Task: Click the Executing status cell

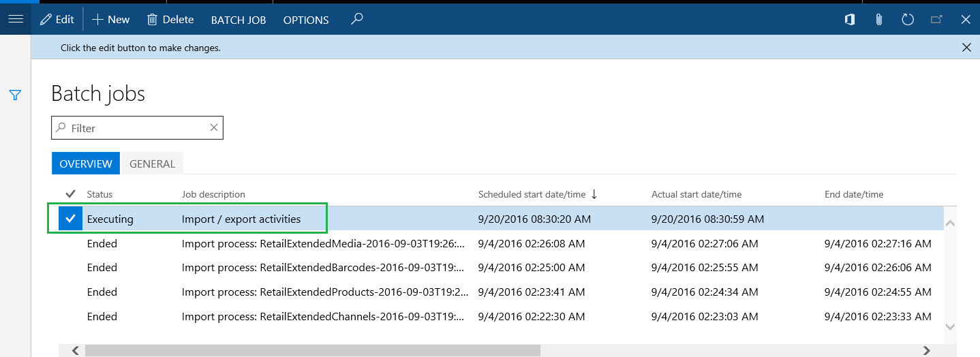Action: pos(110,219)
